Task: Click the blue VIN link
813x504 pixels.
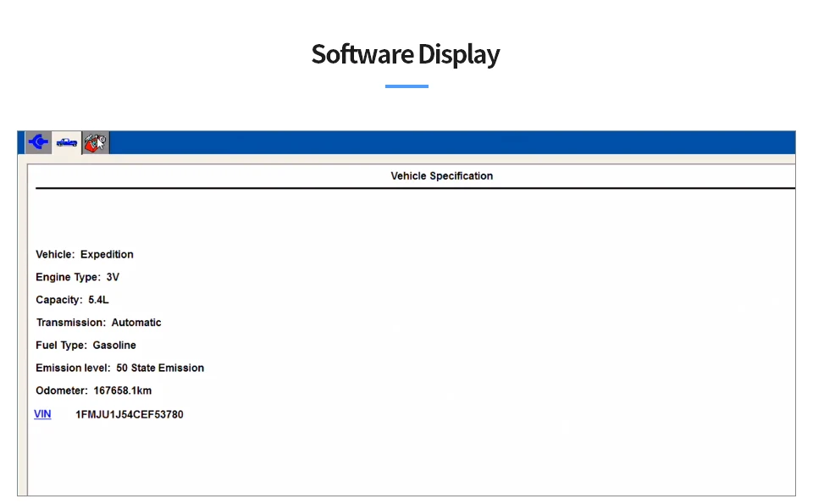Action: pyautogui.click(x=42, y=413)
